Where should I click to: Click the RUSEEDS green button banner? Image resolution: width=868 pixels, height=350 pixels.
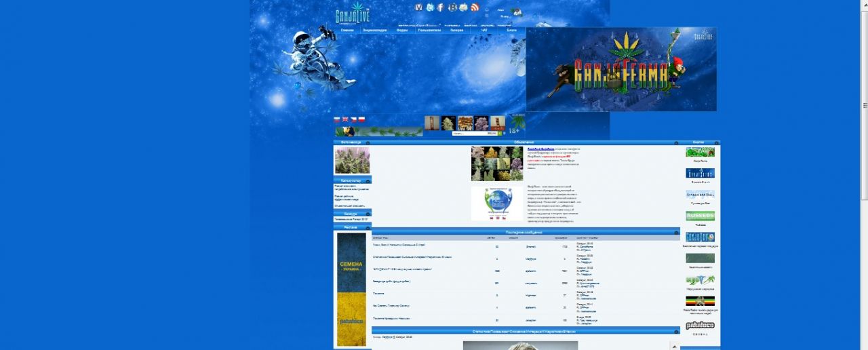700,216
